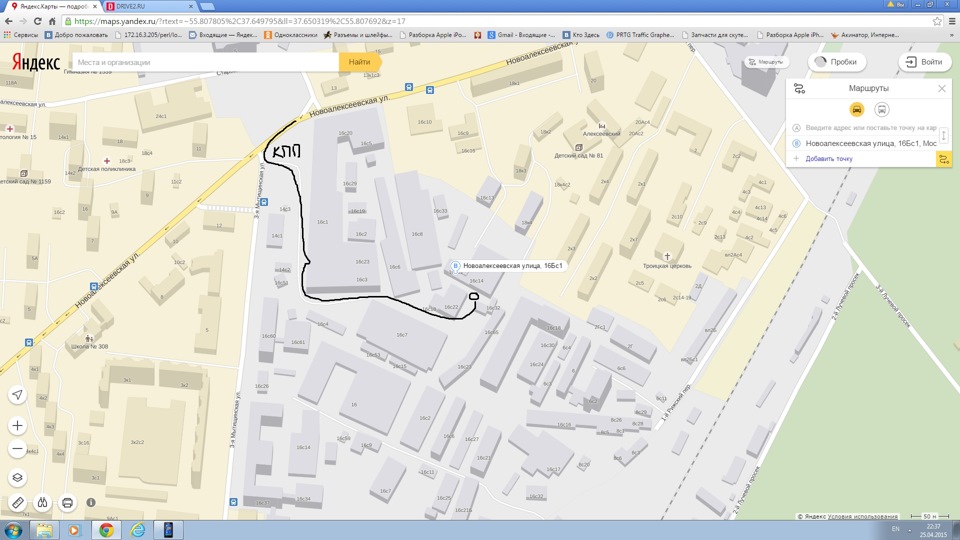Close the Маршруты panel
Image resolution: width=960 pixels, height=540 pixels.
click(942, 89)
